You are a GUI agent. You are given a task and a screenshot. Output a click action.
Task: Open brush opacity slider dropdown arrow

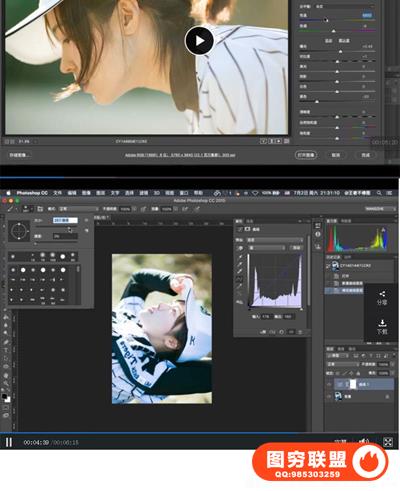click(x=134, y=209)
